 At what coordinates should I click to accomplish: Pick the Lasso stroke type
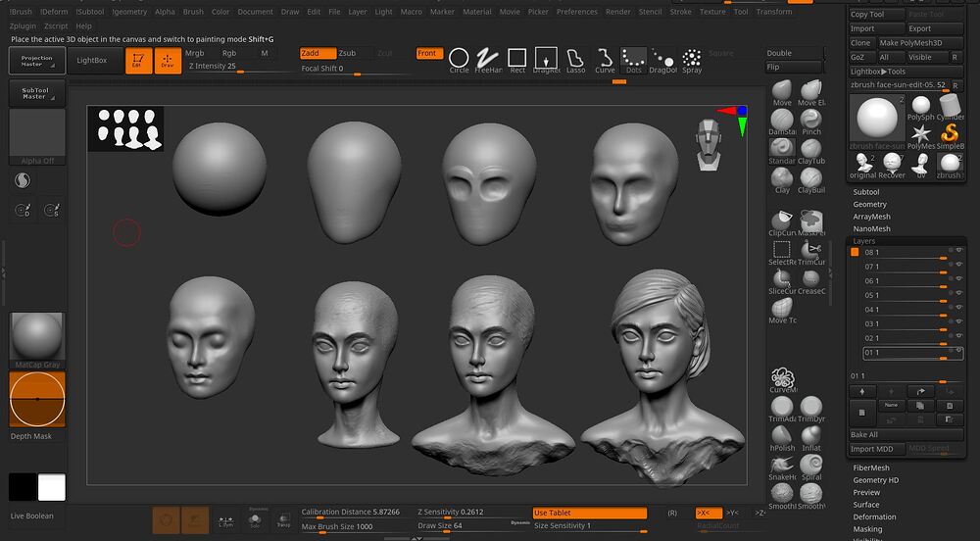(575, 60)
